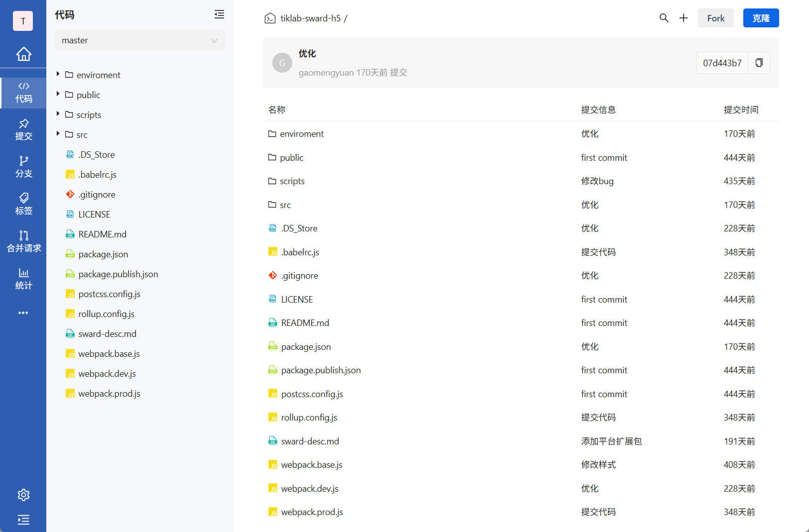809x532 pixels.
Task: Select package.publish.json in file tree
Action: click(118, 274)
